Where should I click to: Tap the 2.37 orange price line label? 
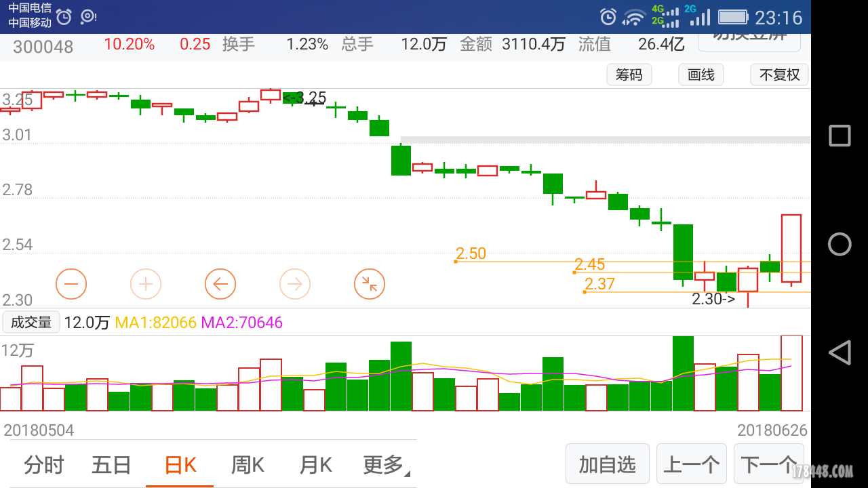[599, 284]
